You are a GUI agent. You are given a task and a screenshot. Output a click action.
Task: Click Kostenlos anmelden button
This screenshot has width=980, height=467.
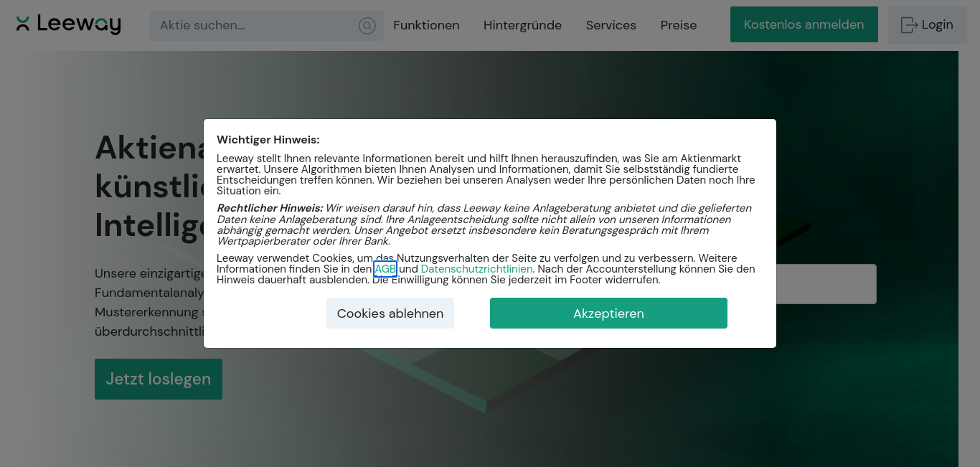804,24
